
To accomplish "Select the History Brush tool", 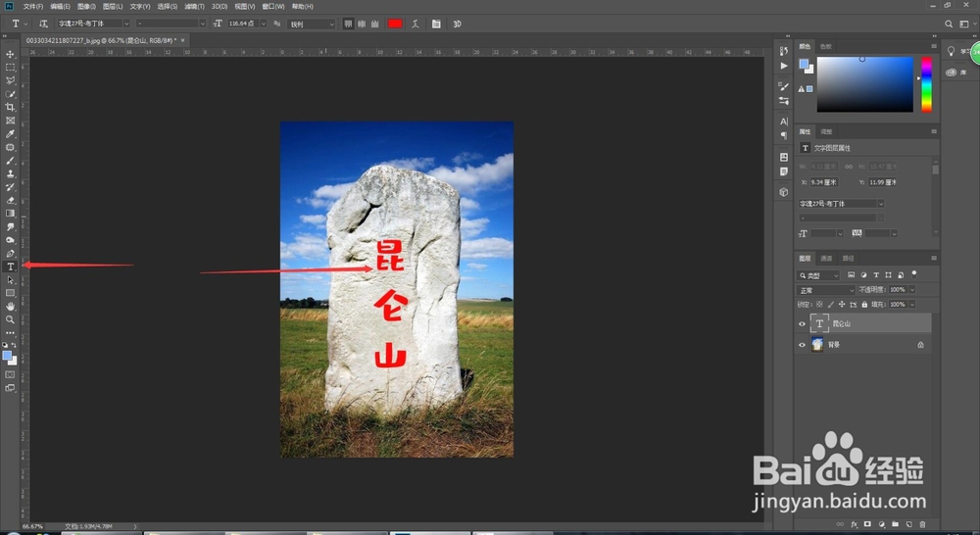I will click(x=10, y=187).
